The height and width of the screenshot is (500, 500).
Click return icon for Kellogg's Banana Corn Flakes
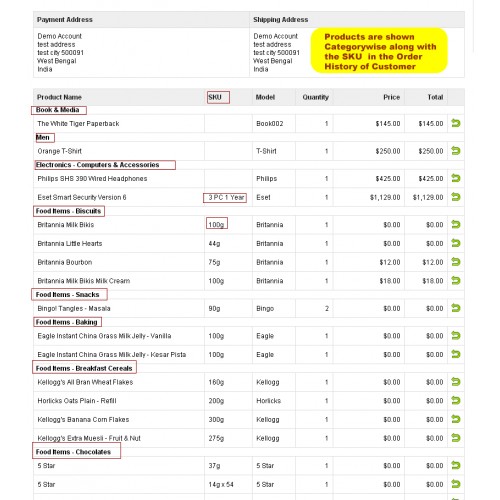[456, 419]
